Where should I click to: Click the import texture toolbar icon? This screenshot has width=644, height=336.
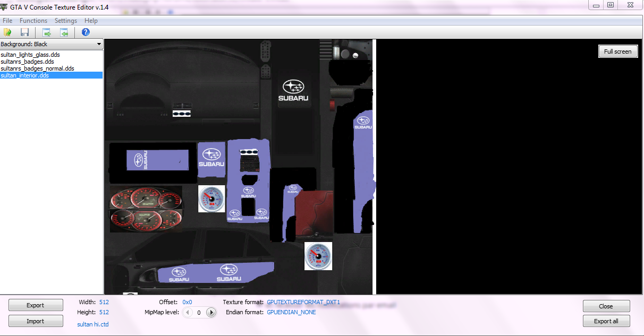[64, 32]
